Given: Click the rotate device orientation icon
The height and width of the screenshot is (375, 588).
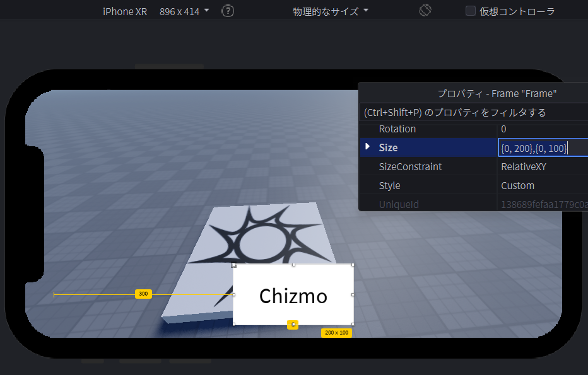Looking at the screenshot, I should pos(425,11).
